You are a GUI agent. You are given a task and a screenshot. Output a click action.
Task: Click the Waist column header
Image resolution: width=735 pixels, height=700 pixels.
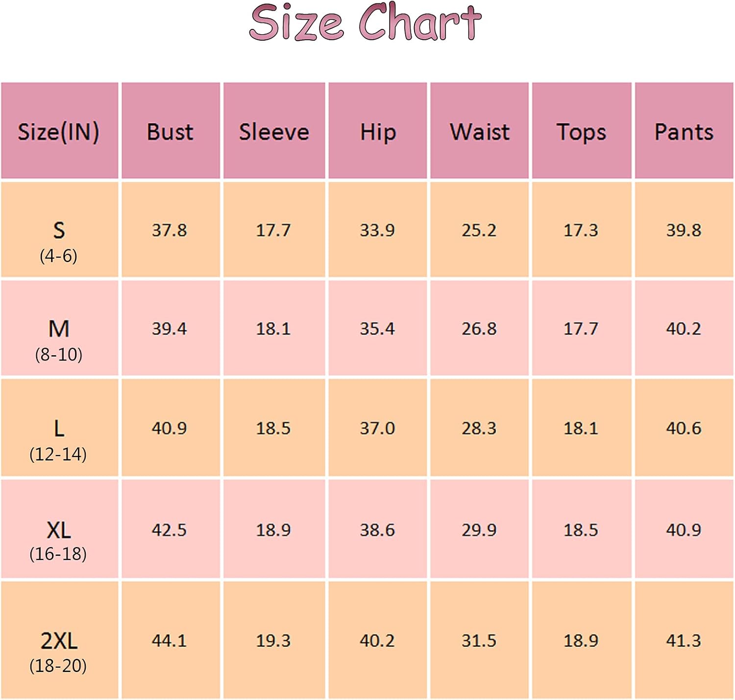[x=479, y=131]
